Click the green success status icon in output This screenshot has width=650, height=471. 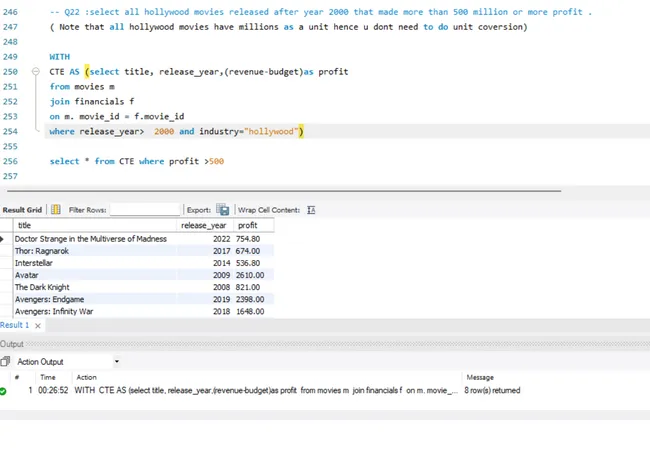pyautogui.click(x=3, y=391)
